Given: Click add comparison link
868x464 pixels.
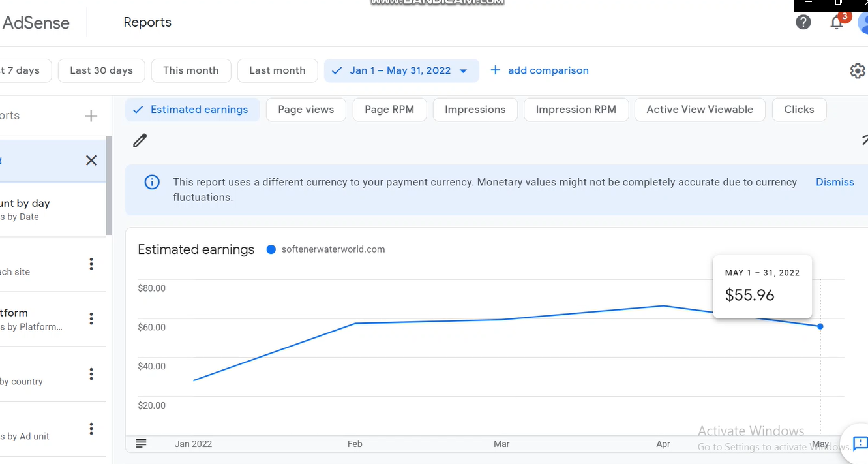Looking at the screenshot, I should tap(539, 70).
